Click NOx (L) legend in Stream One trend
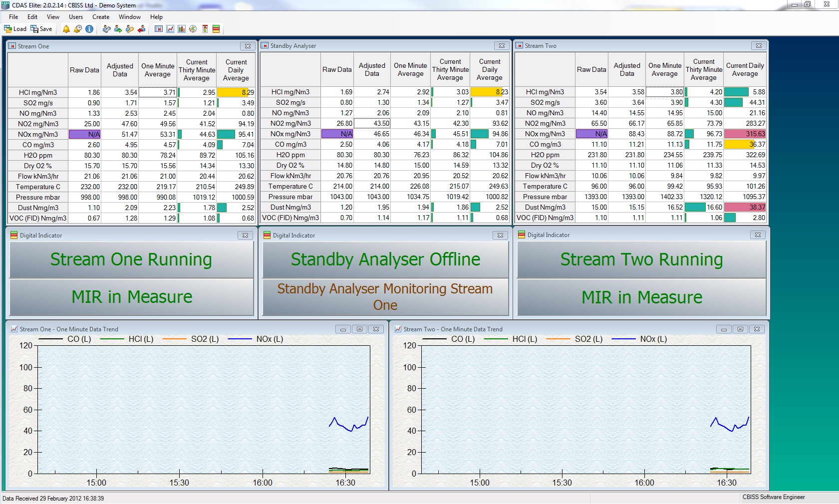The width and height of the screenshot is (839, 504). coord(270,339)
